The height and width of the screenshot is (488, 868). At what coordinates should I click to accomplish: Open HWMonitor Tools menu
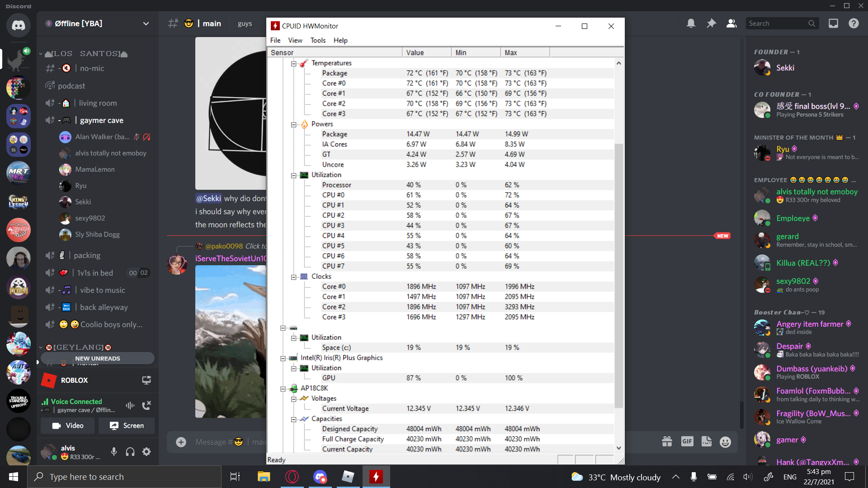(x=318, y=40)
